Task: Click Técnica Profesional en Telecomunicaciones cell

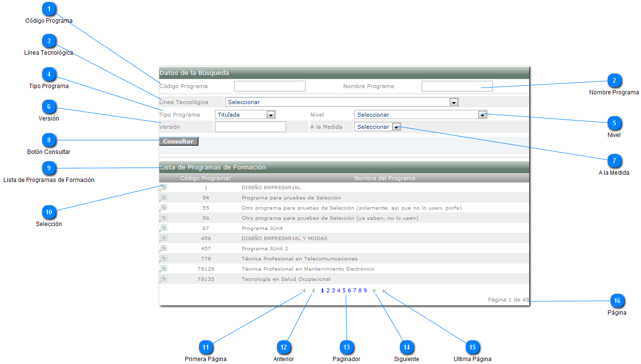Action: [300, 258]
